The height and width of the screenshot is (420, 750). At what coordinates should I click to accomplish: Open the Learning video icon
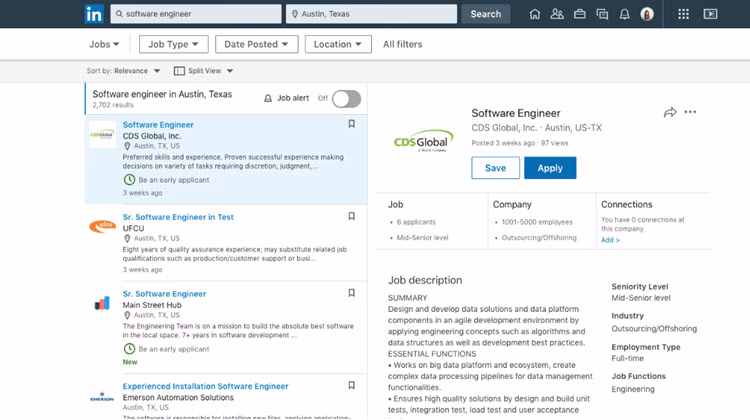coord(710,14)
